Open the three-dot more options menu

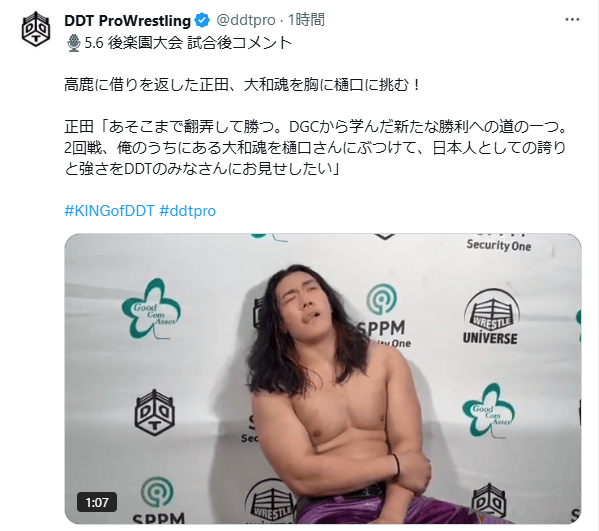coord(572,20)
